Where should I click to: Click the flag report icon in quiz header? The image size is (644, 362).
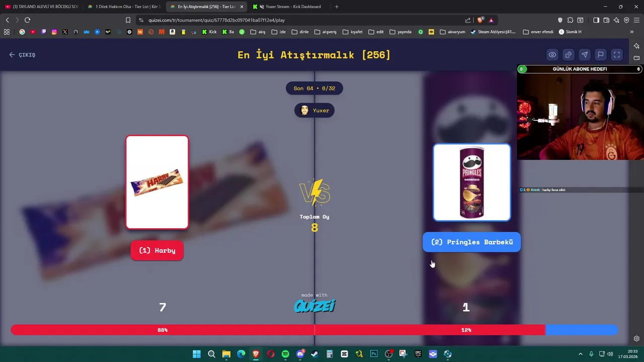(x=601, y=55)
